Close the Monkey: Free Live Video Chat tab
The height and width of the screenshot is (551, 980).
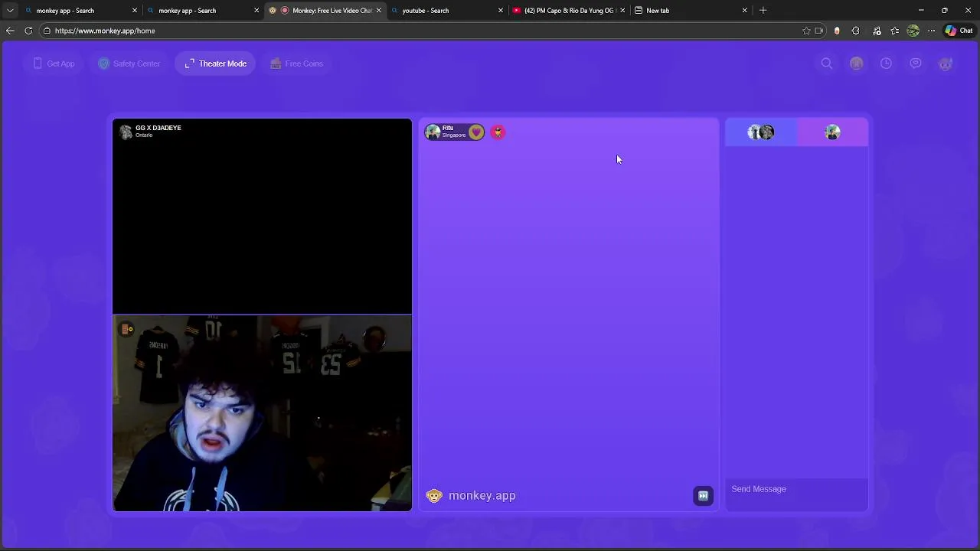pos(378,11)
